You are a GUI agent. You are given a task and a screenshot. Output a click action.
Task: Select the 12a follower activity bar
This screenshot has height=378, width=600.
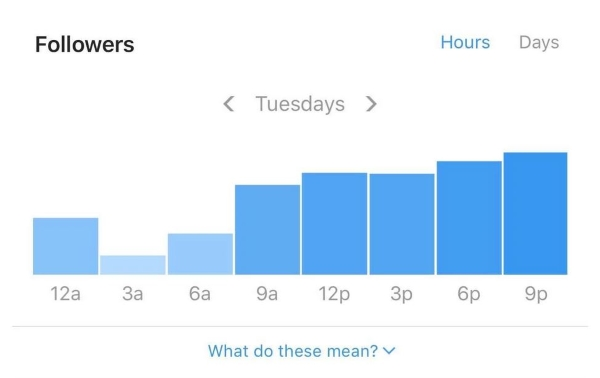click(65, 246)
